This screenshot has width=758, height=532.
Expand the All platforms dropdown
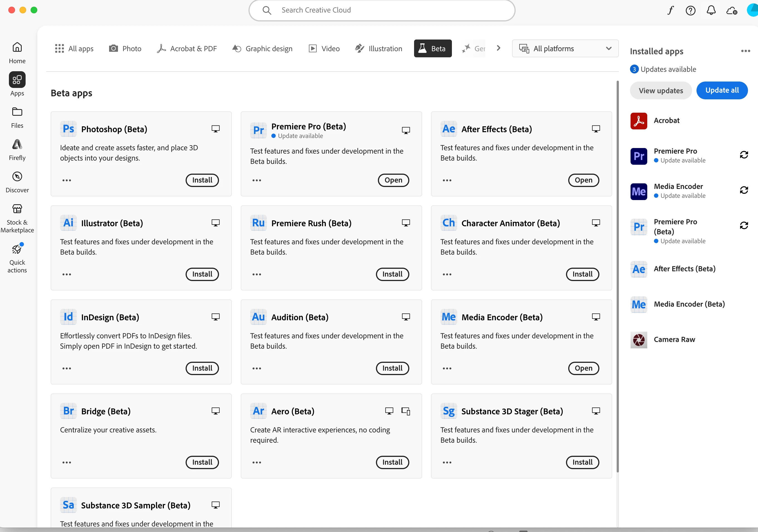click(565, 48)
